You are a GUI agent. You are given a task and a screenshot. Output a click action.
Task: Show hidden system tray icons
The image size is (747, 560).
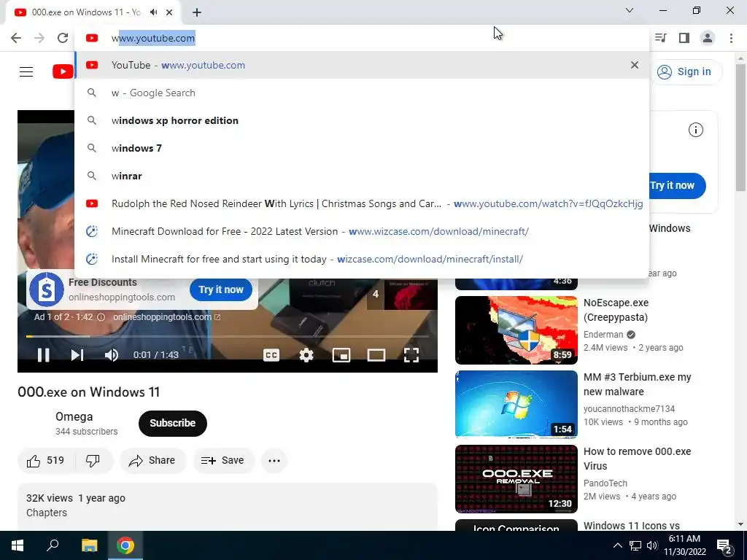pos(617,545)
